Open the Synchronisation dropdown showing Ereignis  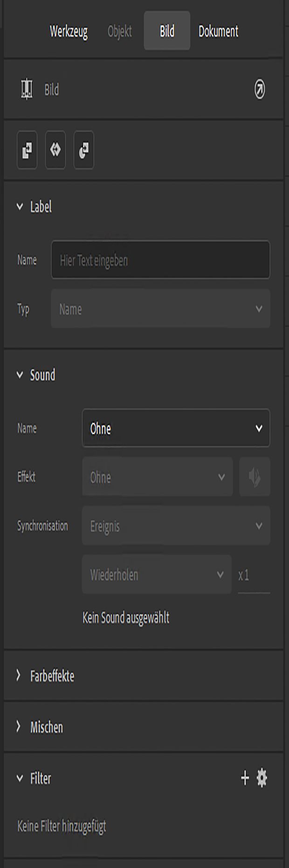point(176,526)
